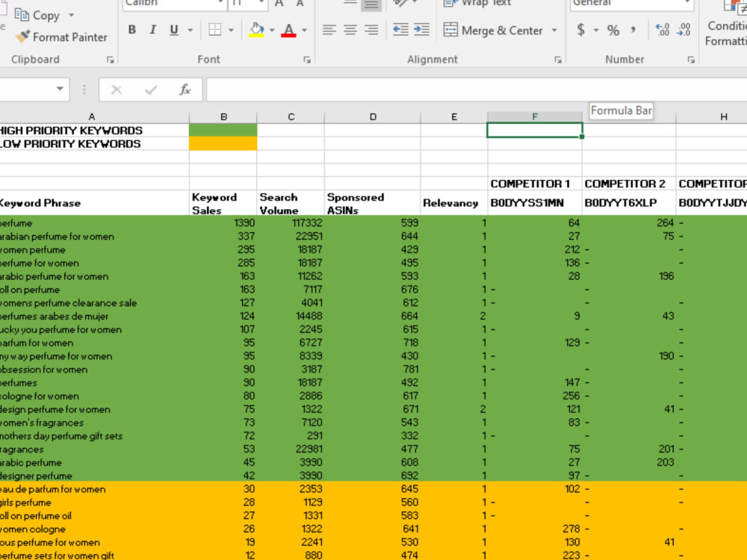Decrease decimal places

(x=684, y=30)
